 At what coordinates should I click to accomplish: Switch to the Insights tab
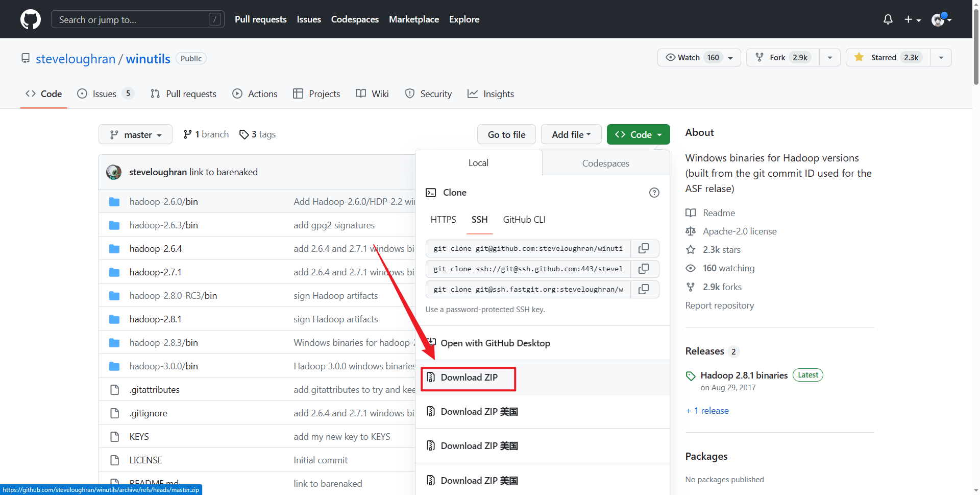click(491, 94)
